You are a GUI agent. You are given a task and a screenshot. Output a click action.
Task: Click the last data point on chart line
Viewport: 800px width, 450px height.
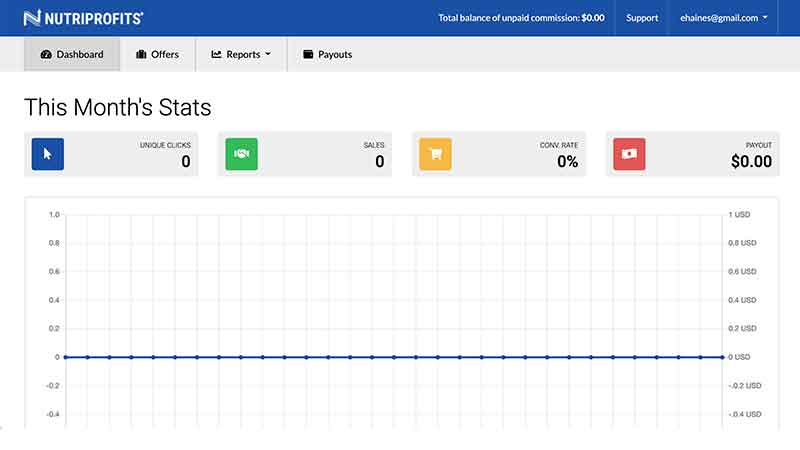722,357
